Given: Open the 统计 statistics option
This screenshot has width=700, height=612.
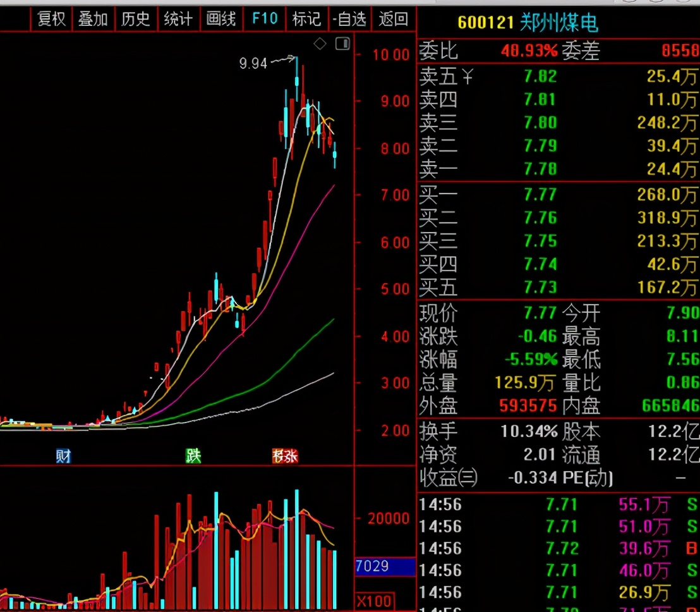Looking at the screenshot, I should point(178,19).
